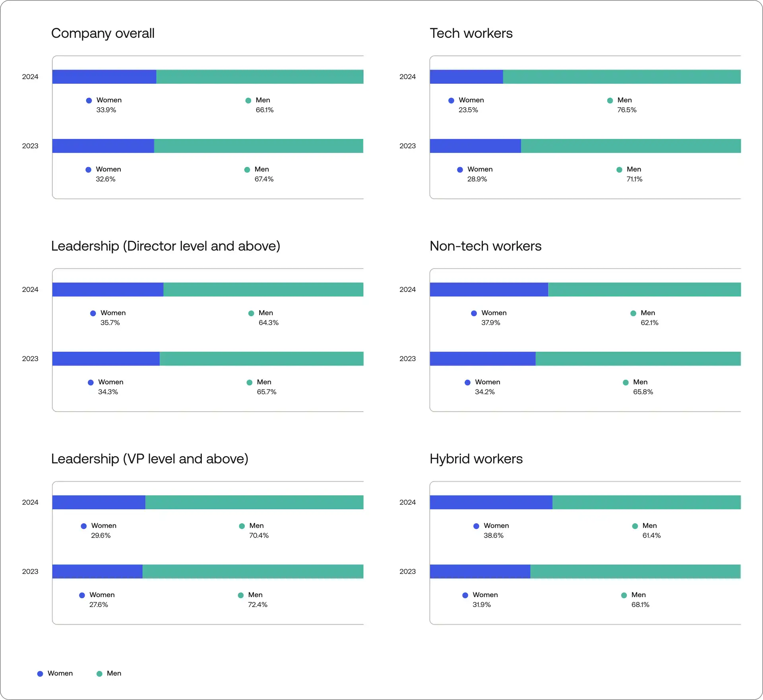Click Leadership (VP level and above) title

149,459
